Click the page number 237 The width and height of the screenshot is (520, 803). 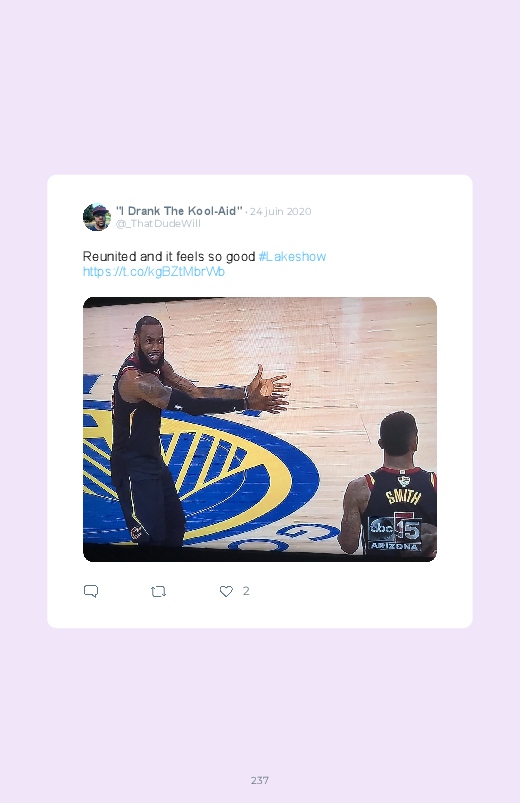(x=260, y=780)
